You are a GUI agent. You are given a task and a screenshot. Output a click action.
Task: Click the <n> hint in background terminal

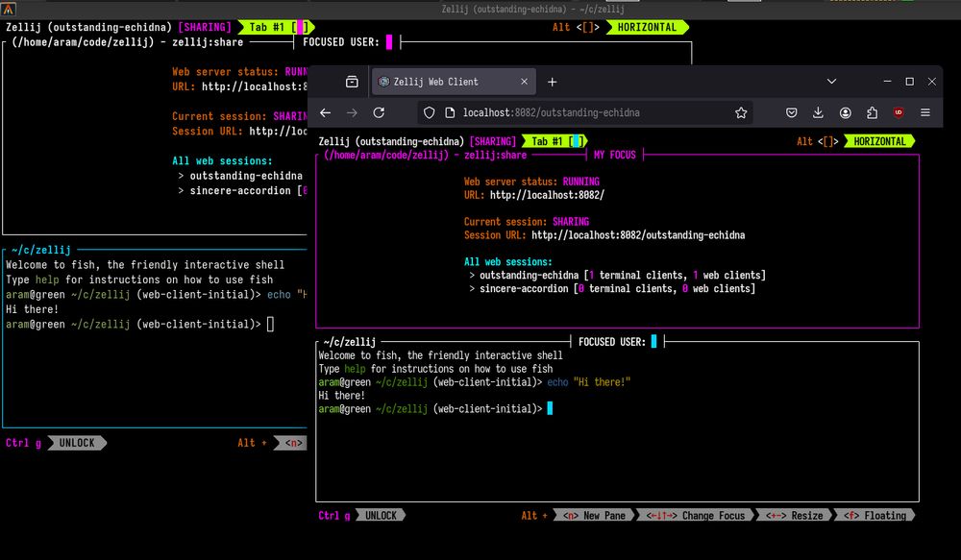click(x=293, y=443)
